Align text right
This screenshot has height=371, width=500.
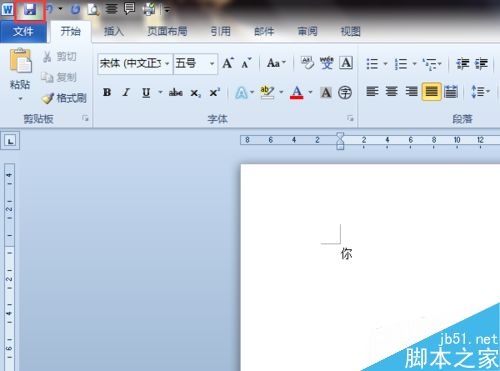[x=412, y=91]
